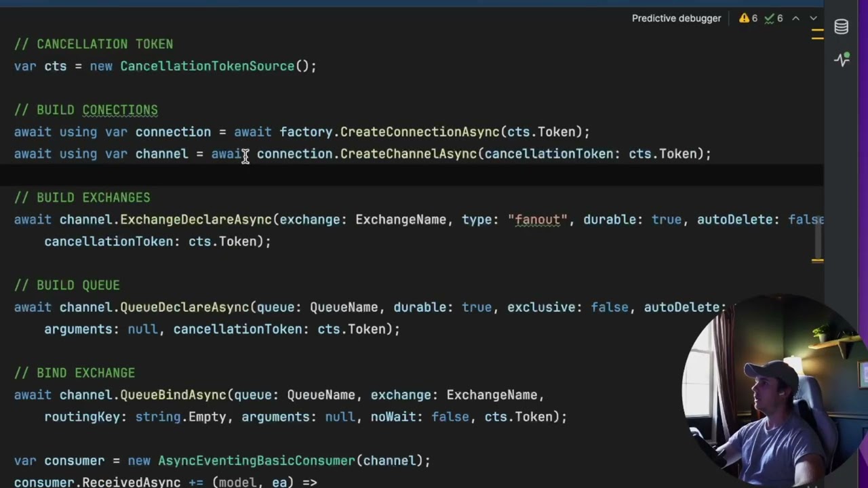This screenshot has height=488, width=868.
Task: Click 'ReceivedAsync' event name
Action: coord(132,482)
